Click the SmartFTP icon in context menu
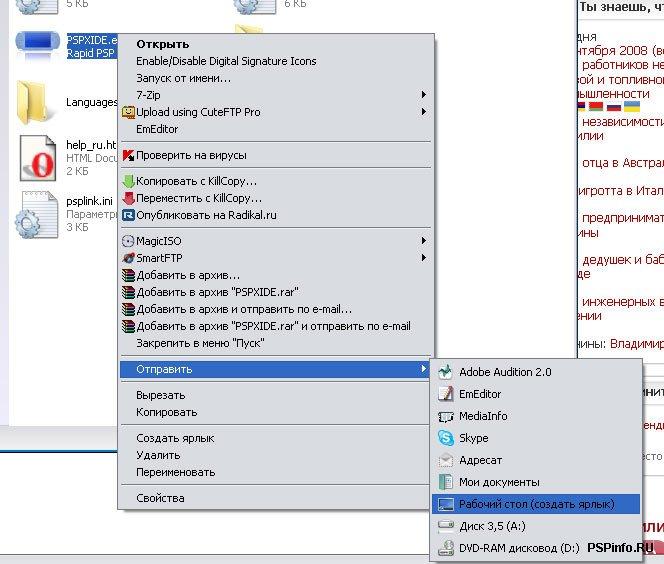Image resolution: width=664 pixels, height=564 pixels. coord(128,258)
